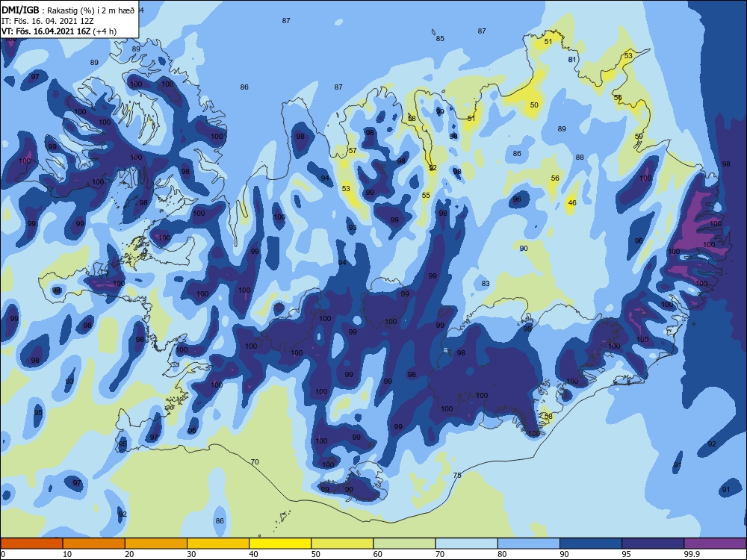This screenshot has width=747, height=560.
Task: Click the title text 'DMI/IGB : Rakastig (%)'
Action: [x=48, y=10]
